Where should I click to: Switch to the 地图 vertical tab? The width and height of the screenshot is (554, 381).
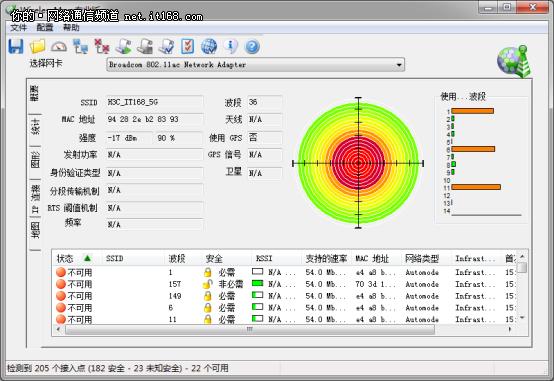click(x=35, y=230)
